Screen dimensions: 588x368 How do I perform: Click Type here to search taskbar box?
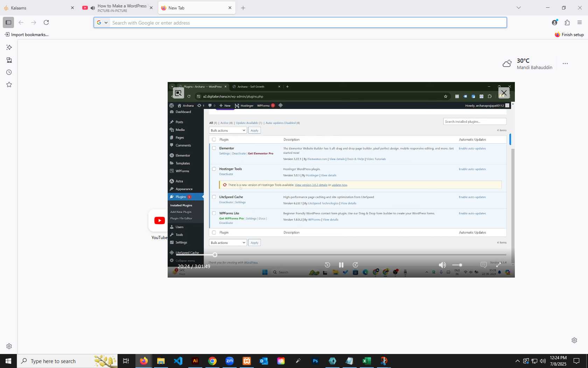pos(67,361)
